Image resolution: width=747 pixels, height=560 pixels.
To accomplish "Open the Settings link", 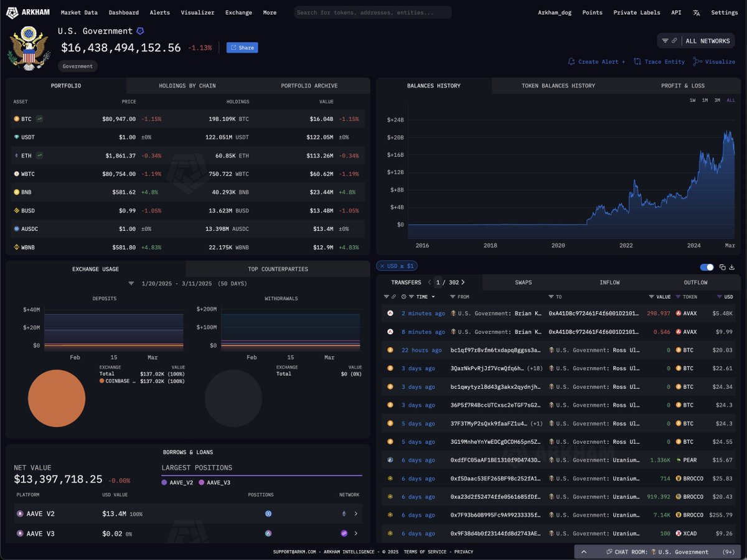I will click(725, 12).
